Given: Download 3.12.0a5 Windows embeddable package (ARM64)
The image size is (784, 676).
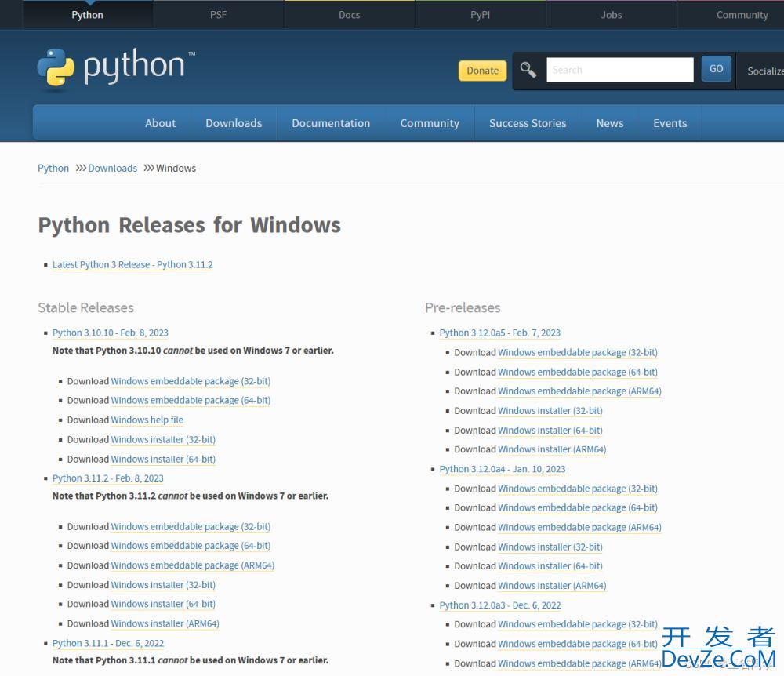Looking at the screenshot, I should [579, 391].
